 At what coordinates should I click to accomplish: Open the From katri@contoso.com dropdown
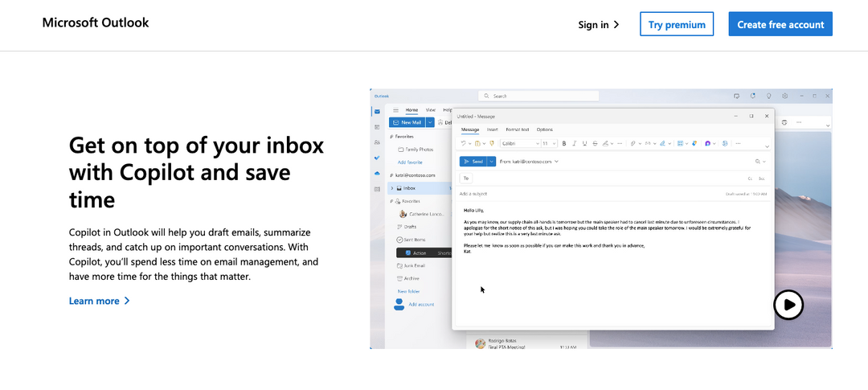(529, 161)
